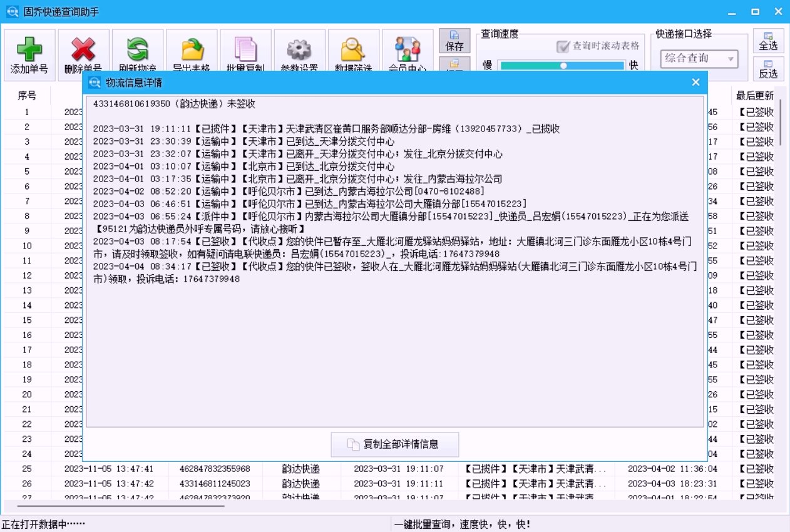Open the Export table folder icon
790x532 pixels.
[192, 50]
